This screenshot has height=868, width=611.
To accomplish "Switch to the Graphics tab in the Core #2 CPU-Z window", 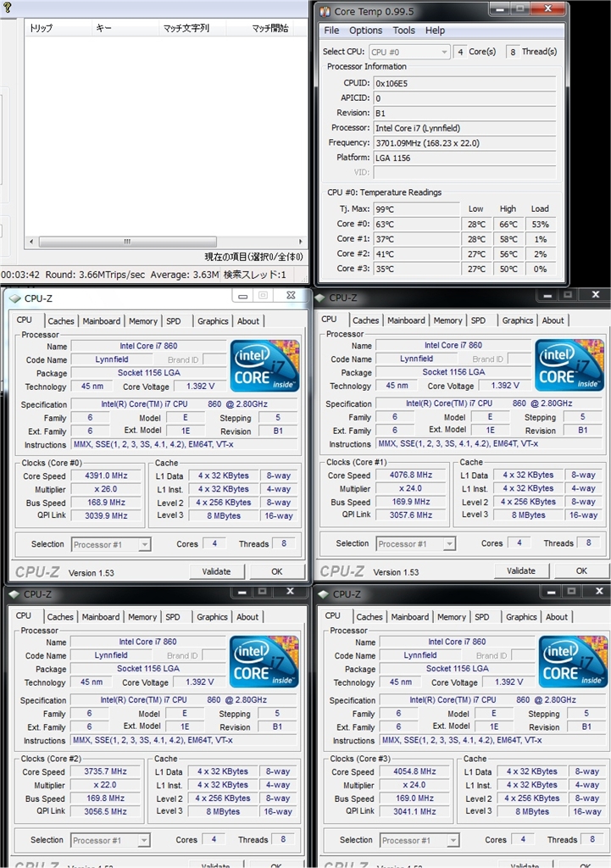I will tap(212, 617).
